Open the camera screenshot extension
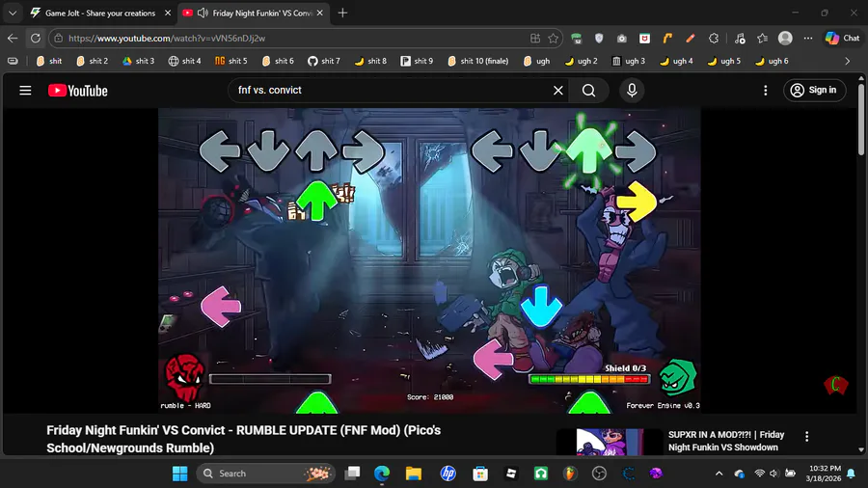The width and height of the screenshot is (868, 488). [622, 39]
